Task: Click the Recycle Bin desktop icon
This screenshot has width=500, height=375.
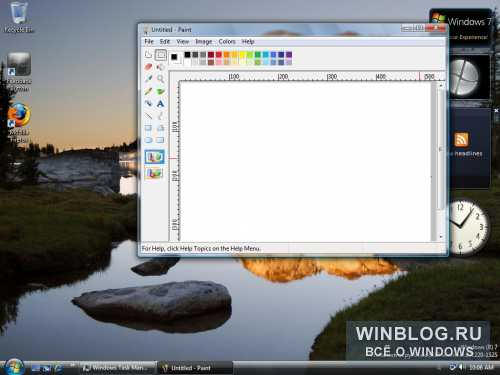Action: 19,17
